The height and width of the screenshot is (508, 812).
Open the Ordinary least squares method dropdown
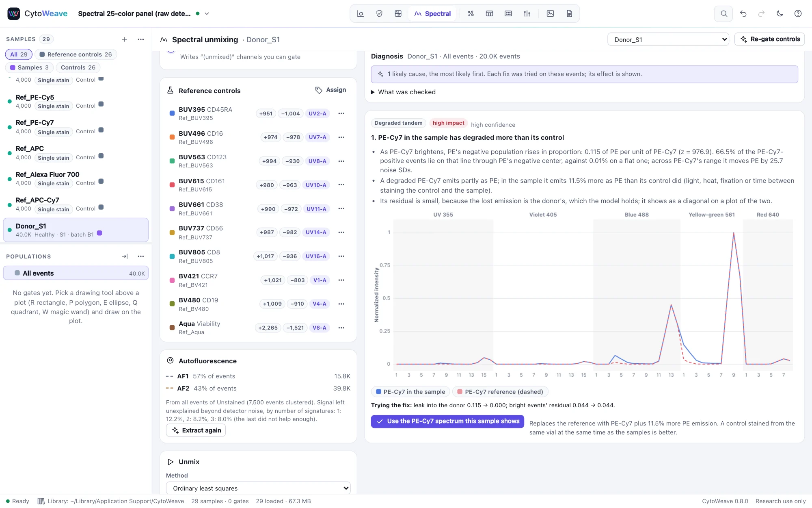258,488
